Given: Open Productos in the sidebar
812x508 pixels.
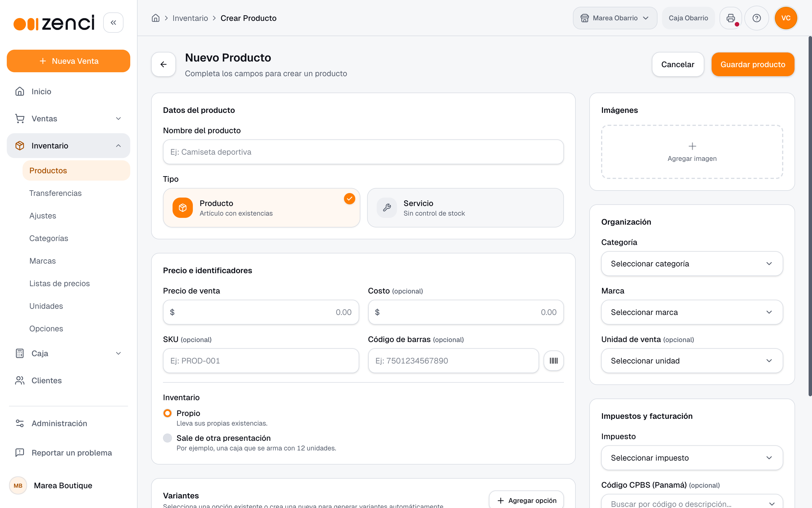Looking at the screenshot, I should [x=76, y=170].
